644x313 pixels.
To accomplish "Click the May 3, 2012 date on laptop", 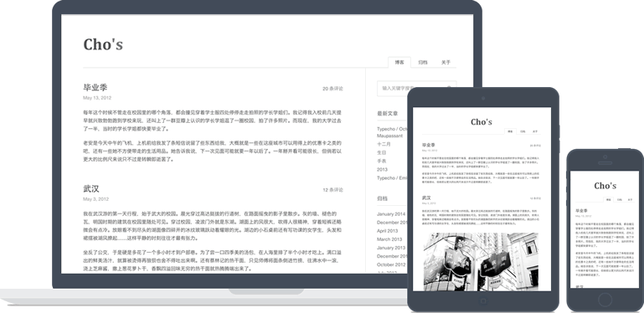I will point(95,199).
